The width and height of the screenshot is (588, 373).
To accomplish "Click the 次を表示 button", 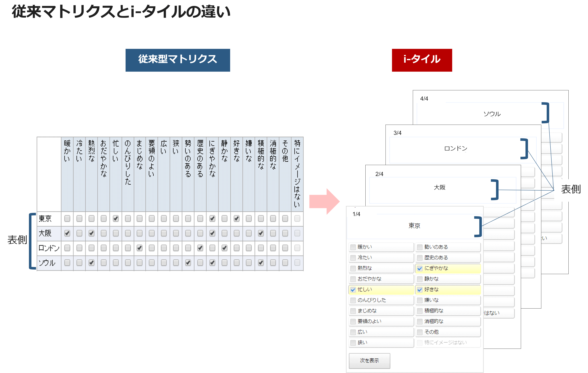I will point(369,361).
